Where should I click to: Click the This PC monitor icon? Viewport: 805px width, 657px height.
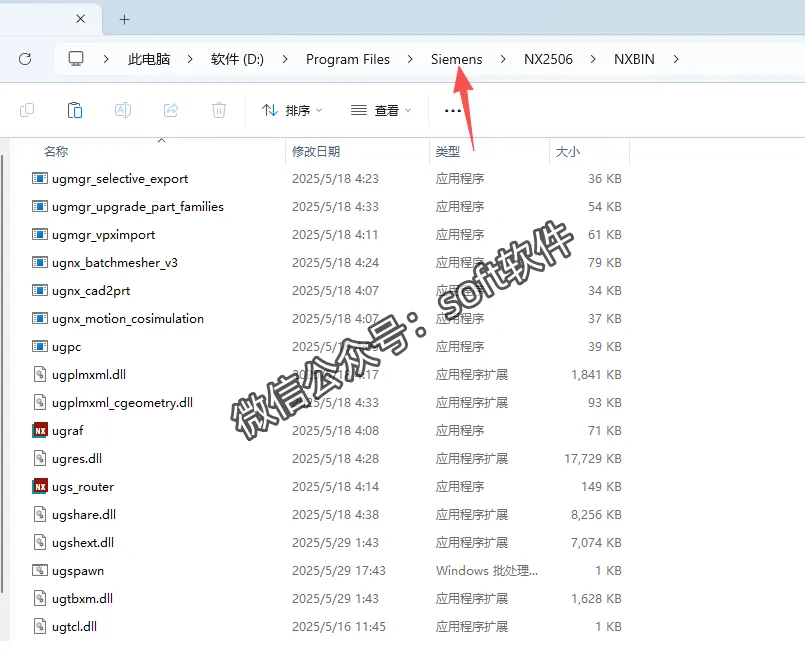pyautogui.click(x=76, y=59)
